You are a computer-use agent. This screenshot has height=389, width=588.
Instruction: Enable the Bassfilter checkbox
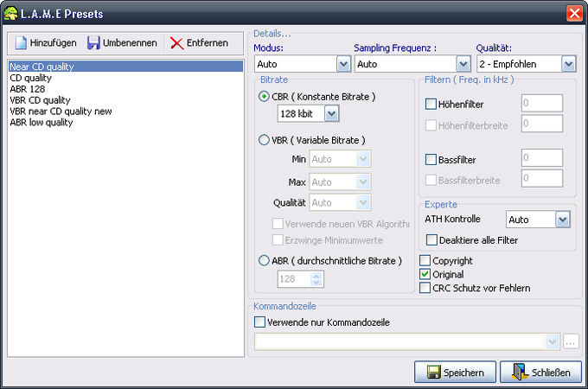[x=431, y=160]
